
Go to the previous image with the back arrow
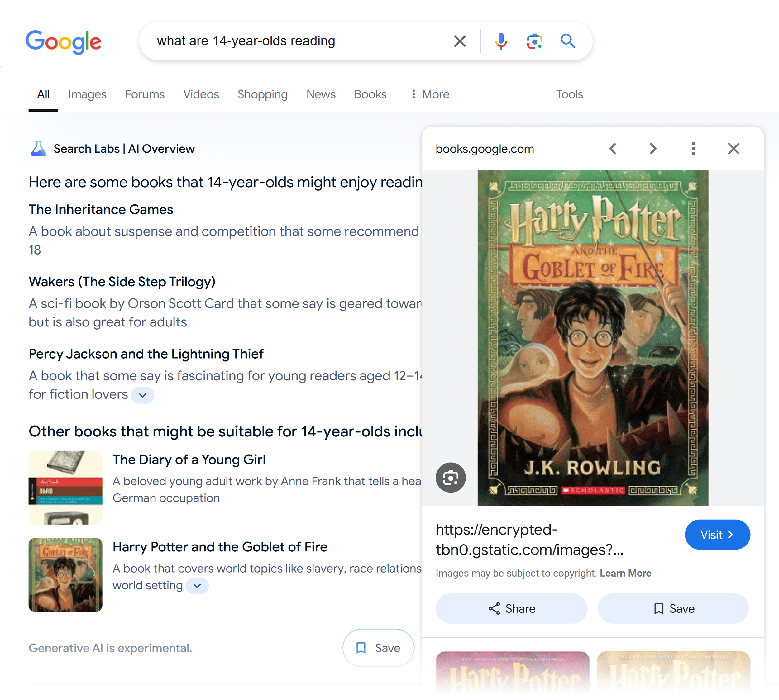click(613, 149)
